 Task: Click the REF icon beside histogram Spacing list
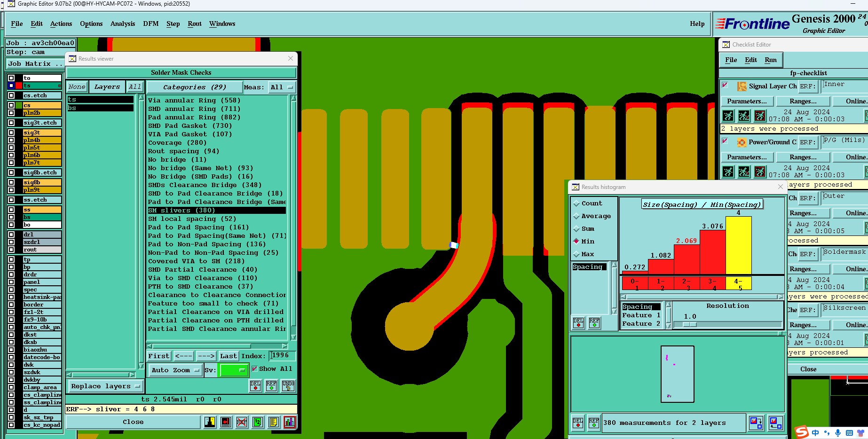pos(594,323)
